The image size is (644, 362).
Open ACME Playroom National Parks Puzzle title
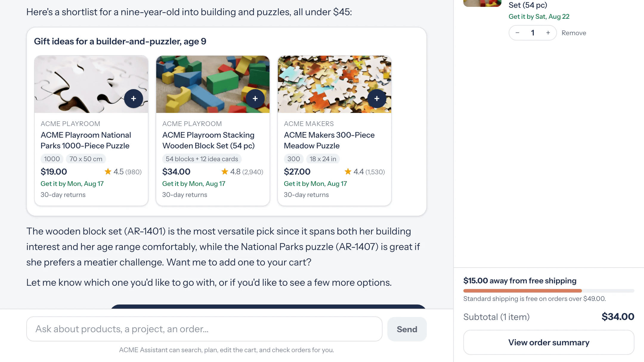86,140
